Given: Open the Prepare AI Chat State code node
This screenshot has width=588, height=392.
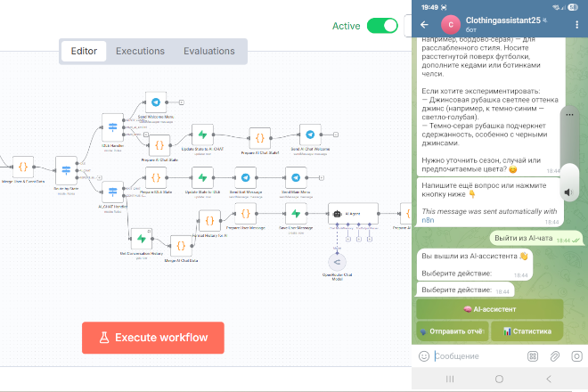Looking at the screenshot, I should [159, 145].
